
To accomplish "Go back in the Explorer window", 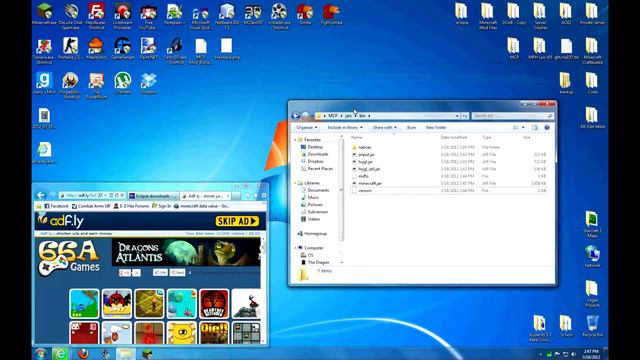I will 296,116.
